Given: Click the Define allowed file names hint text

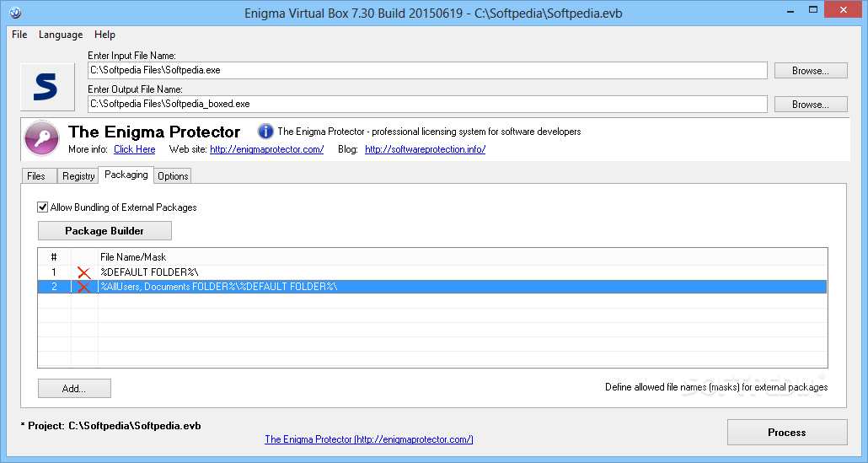Looking at the screenshot, I should point(716,386).
